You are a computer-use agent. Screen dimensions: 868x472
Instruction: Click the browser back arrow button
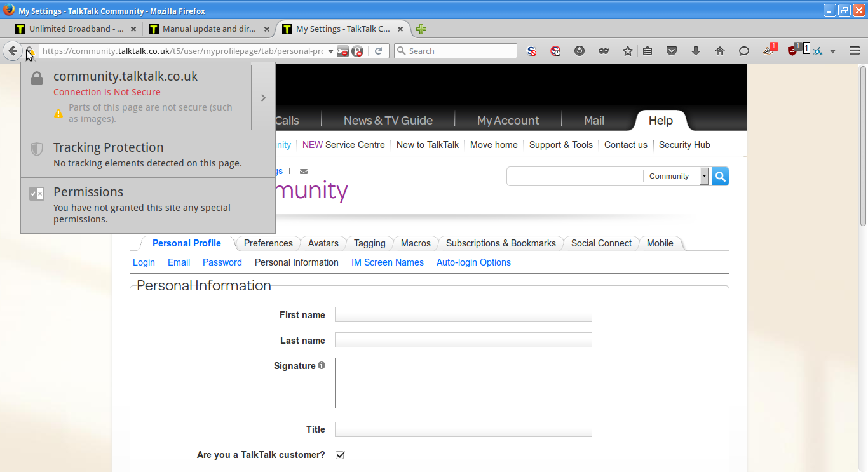tap(12, 51)
